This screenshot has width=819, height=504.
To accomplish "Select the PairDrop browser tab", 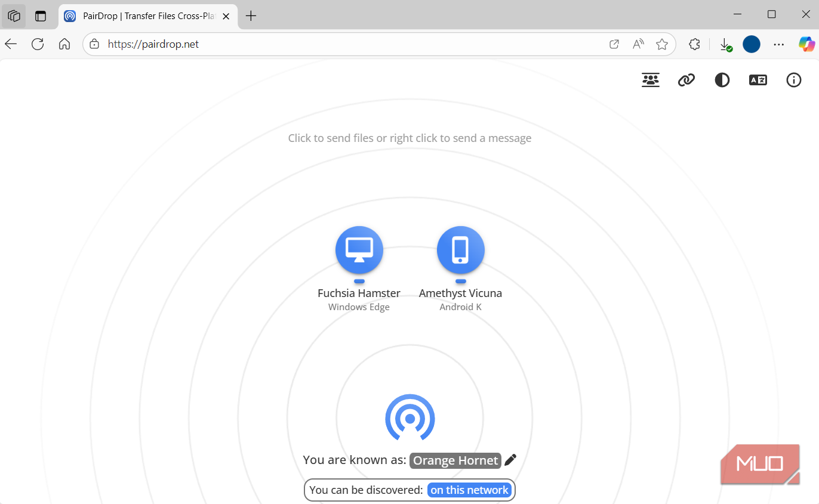I will click(148, 16).
